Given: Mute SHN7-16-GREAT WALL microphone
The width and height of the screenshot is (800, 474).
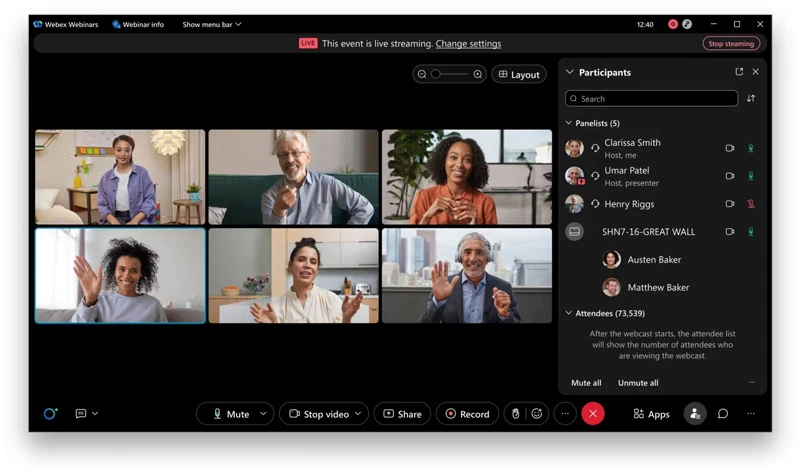Looking at the screenshot, I should point(751,232).
